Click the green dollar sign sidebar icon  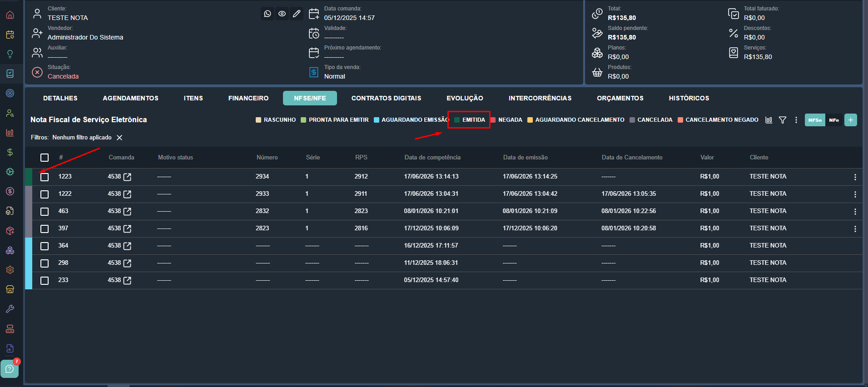point(10,152)
